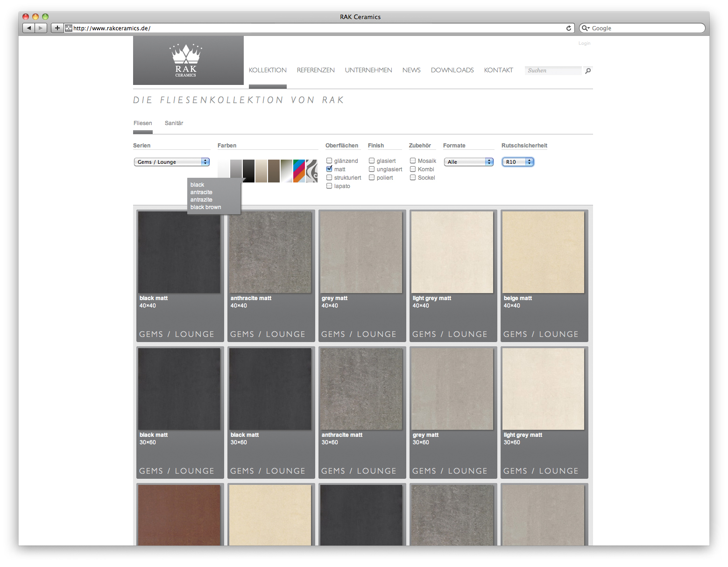Click the favicon beside the URL
728x567 pixels.
(69, 28)
